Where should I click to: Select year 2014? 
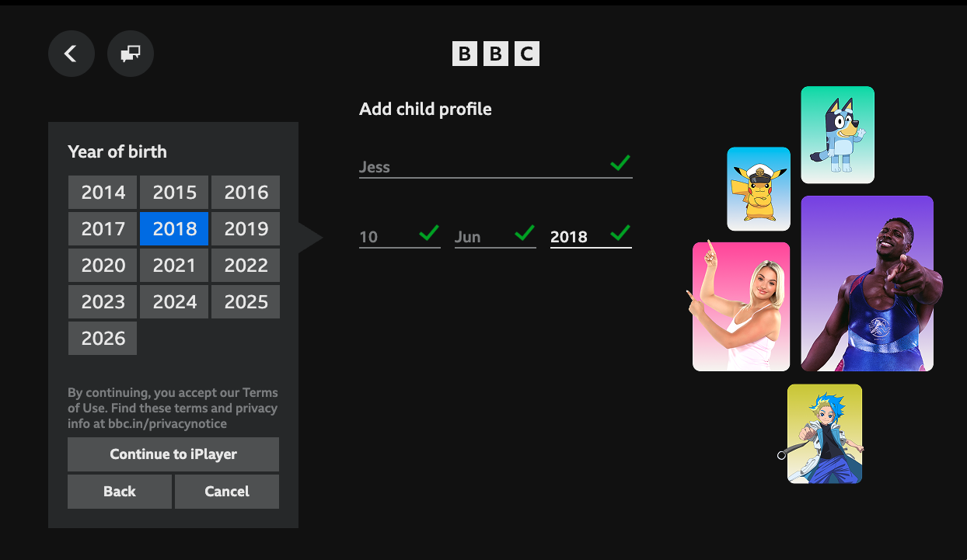tap(103, 193)
